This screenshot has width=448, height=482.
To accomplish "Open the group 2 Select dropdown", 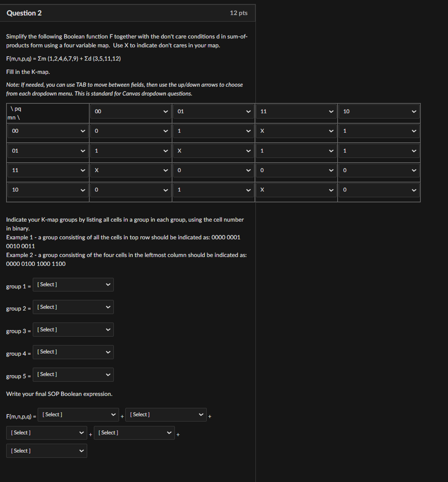I will point(73,307).
